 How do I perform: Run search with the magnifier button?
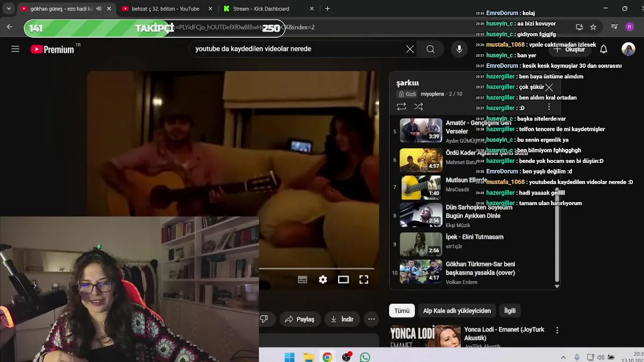pyautogui.click(x=431, y=49)
